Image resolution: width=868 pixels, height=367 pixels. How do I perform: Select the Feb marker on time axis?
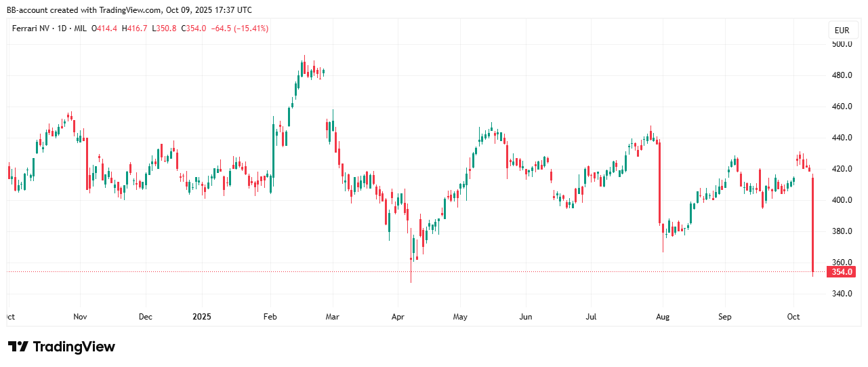270,317
